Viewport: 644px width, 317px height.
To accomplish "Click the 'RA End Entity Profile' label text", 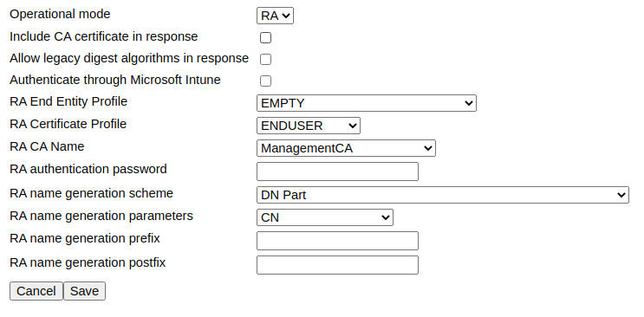I will 68,101.
